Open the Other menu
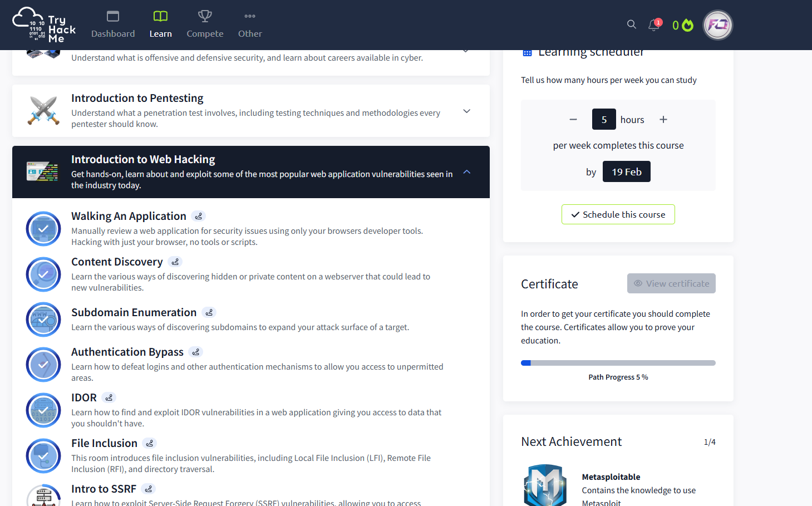 tap(250, 25)
